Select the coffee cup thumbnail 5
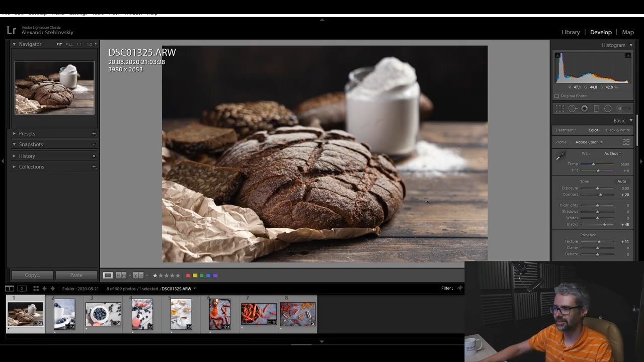The width and height of the screenshot is (644, 362). click(x=181, y=314)
